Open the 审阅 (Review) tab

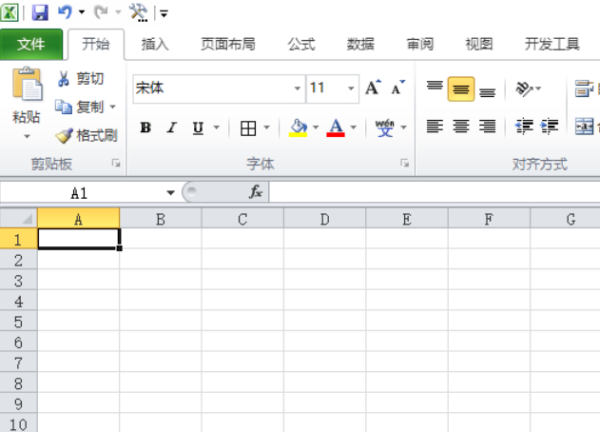[x=420, y=44]
